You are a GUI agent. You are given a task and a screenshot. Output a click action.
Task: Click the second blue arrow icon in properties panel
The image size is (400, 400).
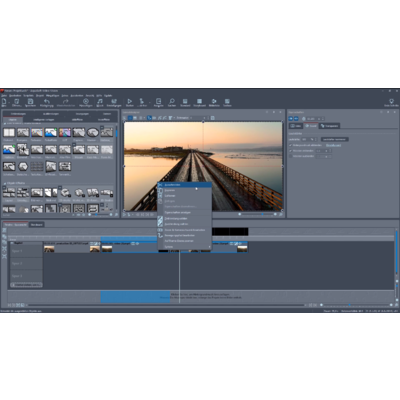(x=296, y=119)
